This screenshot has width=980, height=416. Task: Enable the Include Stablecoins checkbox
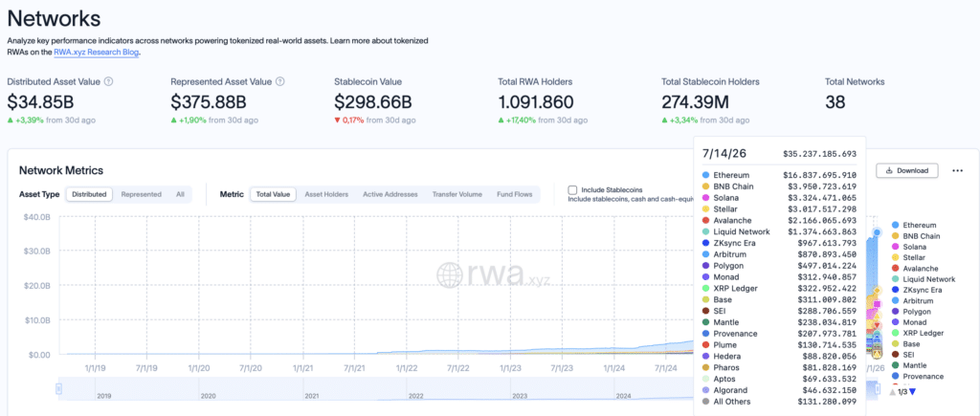572,190
